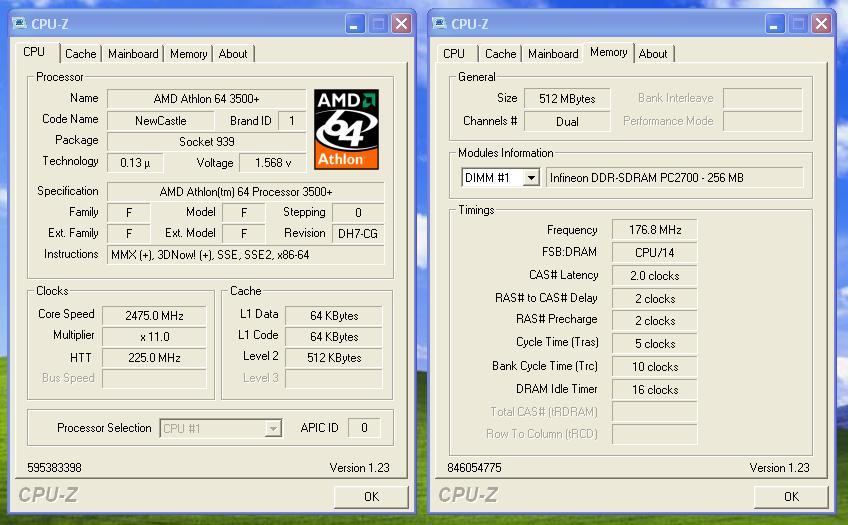The height and width of the screenshot is (525, 848).
Task: Close the right CPU-Z window
Action: 822,24
